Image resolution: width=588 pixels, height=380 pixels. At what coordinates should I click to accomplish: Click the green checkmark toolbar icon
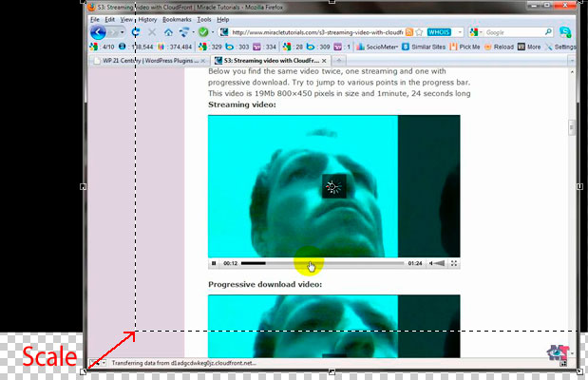pyautogui.click(x=203, y=32)
